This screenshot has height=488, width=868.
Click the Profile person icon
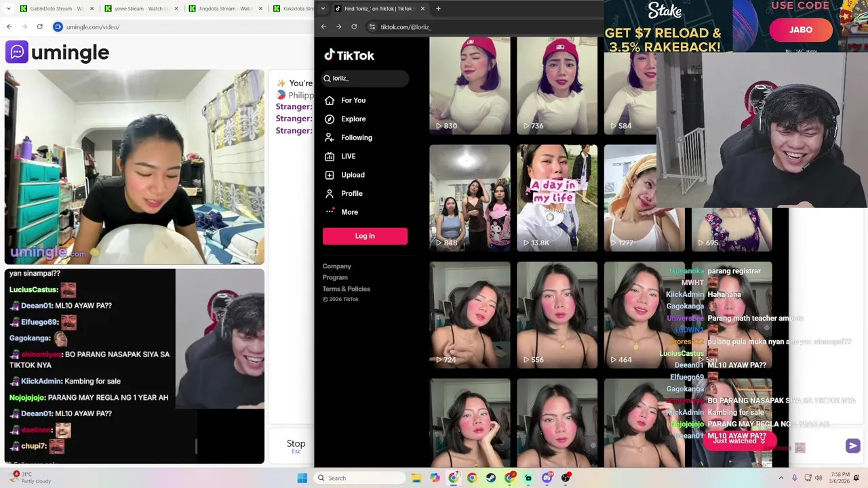[x=330, y=194]
